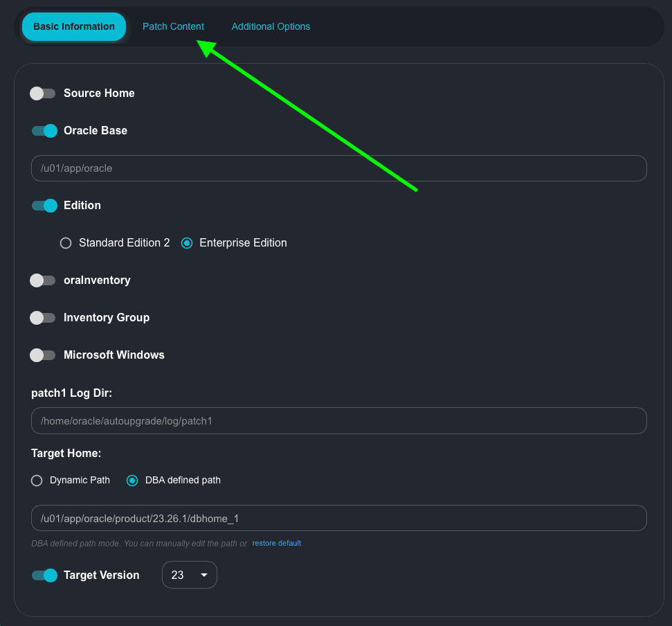This screenshot has width=672, height=626.
Task: Enable the Source Home toggle
Action: coord(43,93)
